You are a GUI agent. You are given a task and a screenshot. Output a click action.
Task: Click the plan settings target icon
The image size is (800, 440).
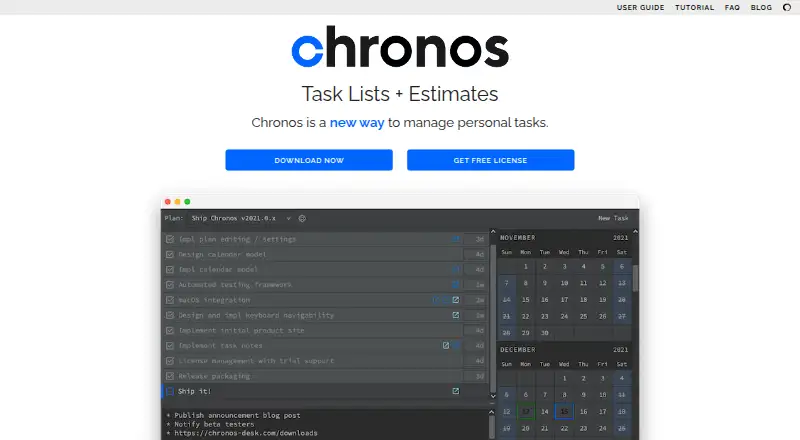point(302,218)
